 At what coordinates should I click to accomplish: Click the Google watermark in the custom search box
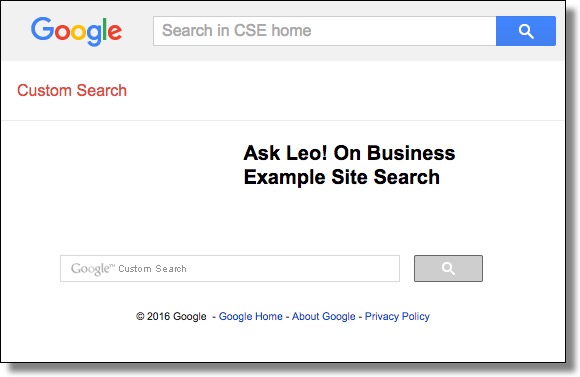tap(93, 269)
